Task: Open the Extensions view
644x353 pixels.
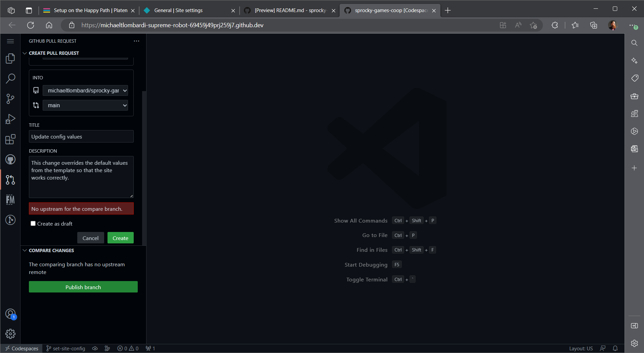Action: 10,139
